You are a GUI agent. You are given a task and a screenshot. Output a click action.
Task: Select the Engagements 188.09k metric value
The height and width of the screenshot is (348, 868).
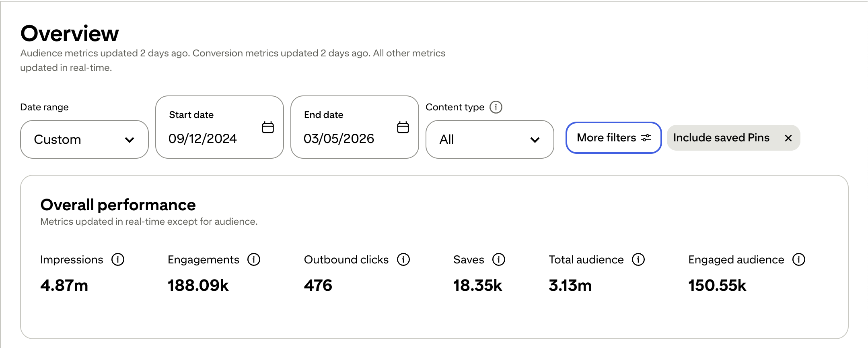[198, 286]
